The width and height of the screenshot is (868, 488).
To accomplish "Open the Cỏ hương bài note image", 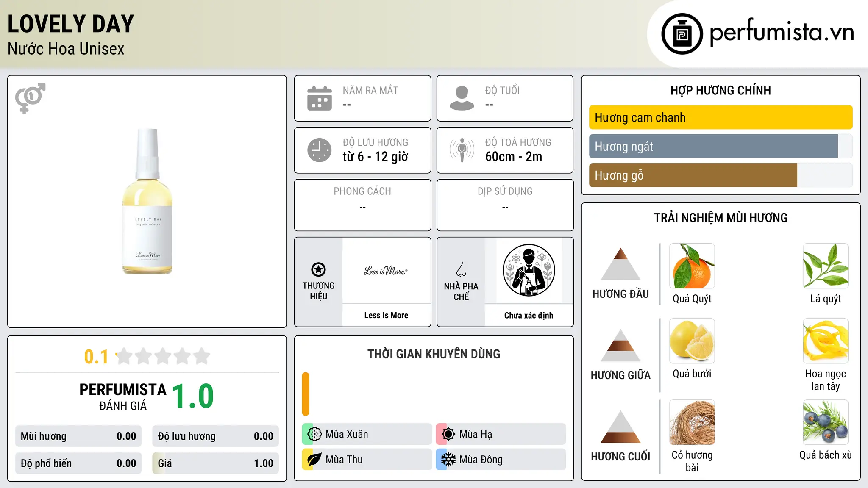I will click(x=692, y=422).
